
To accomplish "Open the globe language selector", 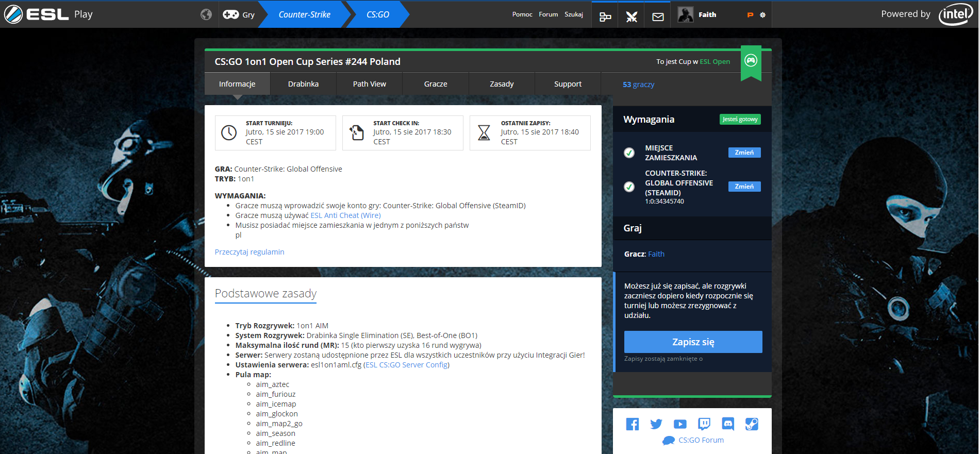I will [206, 14].
